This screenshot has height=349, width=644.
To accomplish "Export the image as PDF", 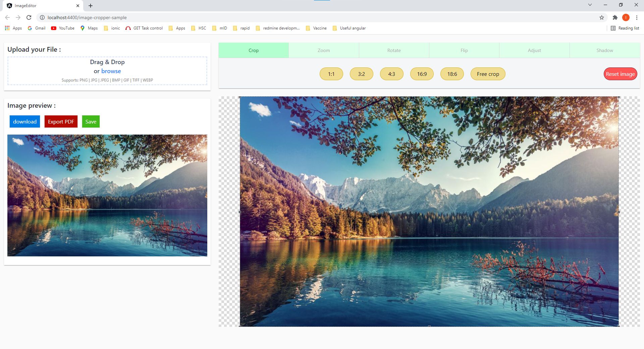I will [x=61, y=121].
